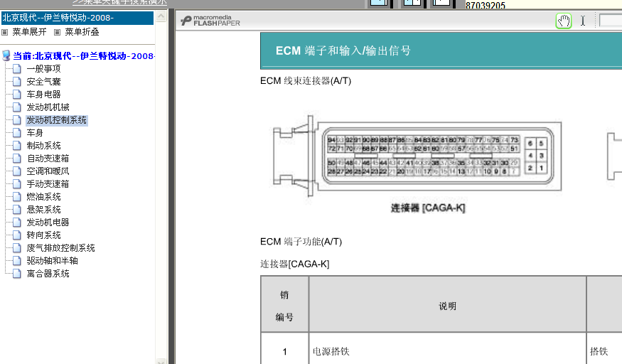This screenshot has height=364, width=622.
Task: Expand all menus with 菜单展开
Action: pos(29,32)
